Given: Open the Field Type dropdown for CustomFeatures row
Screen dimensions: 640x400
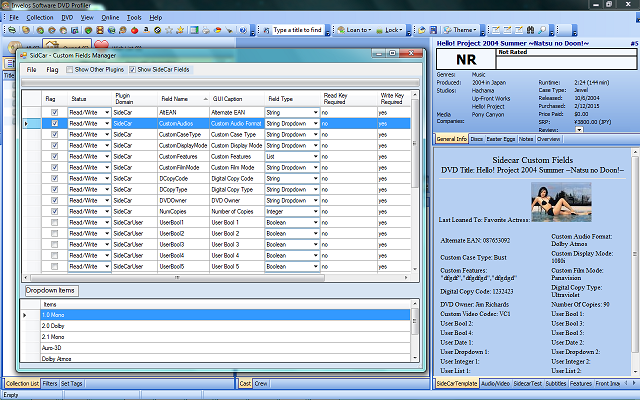Looking at the screenshot, I should tap(316, 156).
